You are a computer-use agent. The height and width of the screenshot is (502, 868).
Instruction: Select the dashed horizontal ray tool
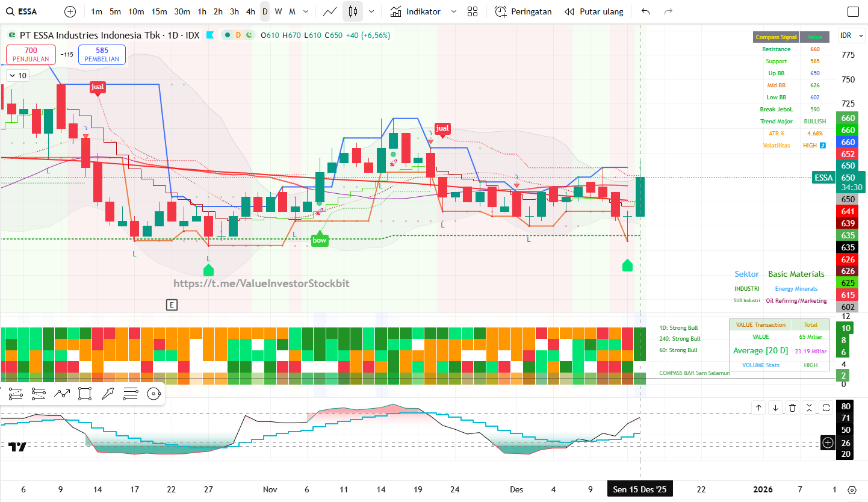click(39, 394)
